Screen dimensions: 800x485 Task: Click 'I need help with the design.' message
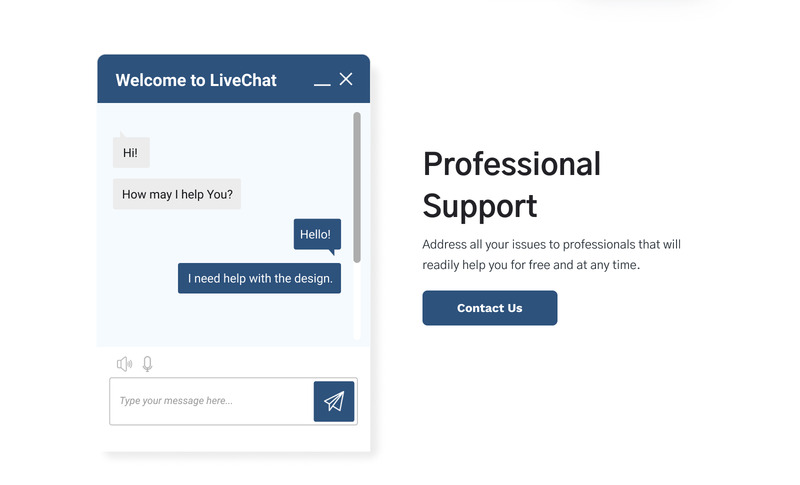259,278
